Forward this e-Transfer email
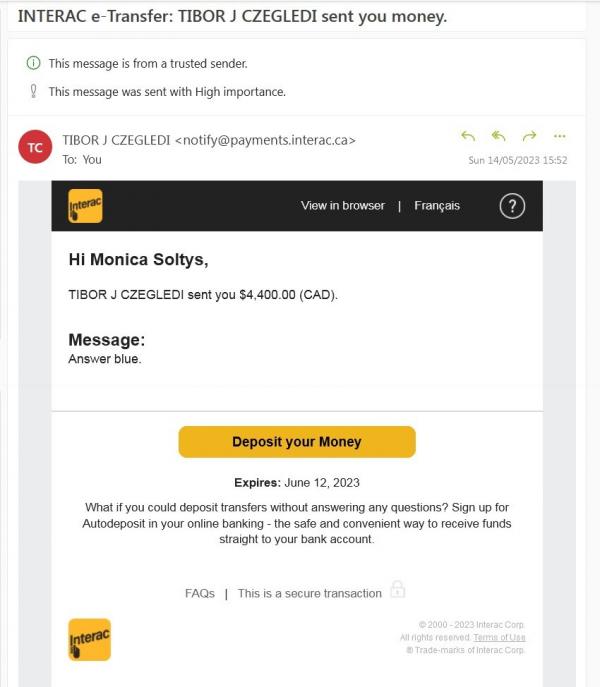This screenshot has height=687, width=600. [x=529, y=136]
